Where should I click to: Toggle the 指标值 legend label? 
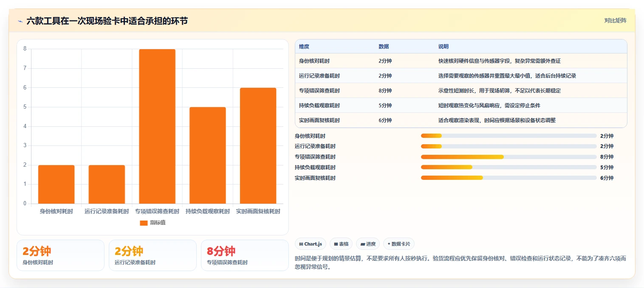(x=158, y=223)
